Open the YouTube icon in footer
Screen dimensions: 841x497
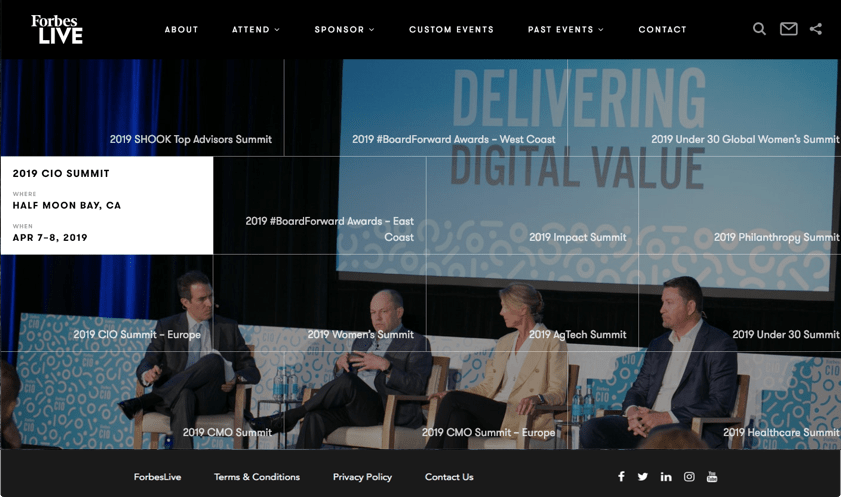[x=712, y=477]
